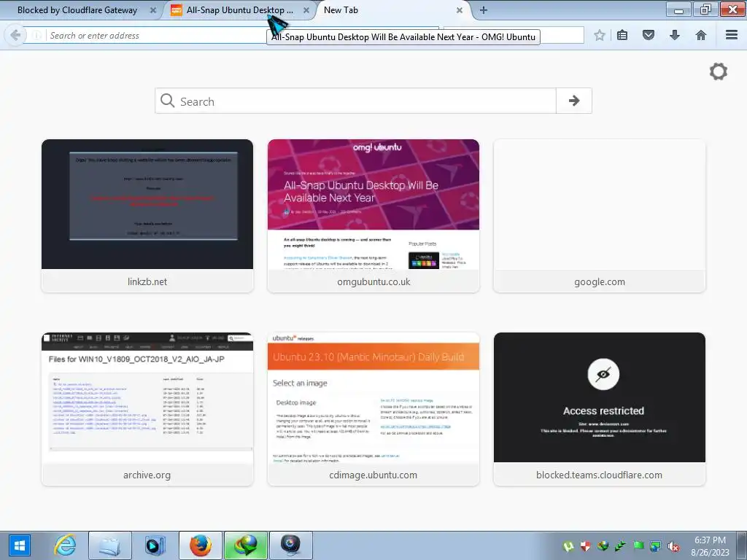Open the Firefox hamburger menu
Screen dimensions: 747x560
[732, 35]
